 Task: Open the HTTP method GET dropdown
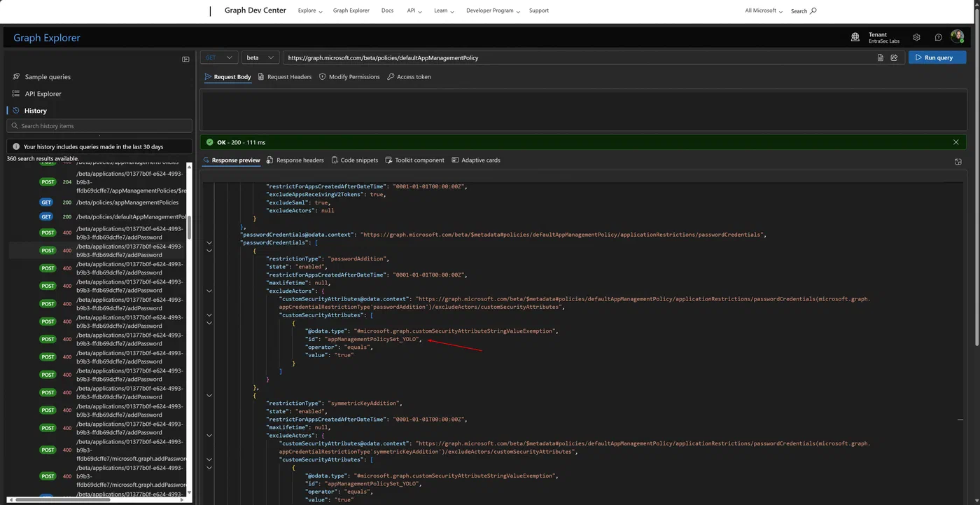pos(219,57)
